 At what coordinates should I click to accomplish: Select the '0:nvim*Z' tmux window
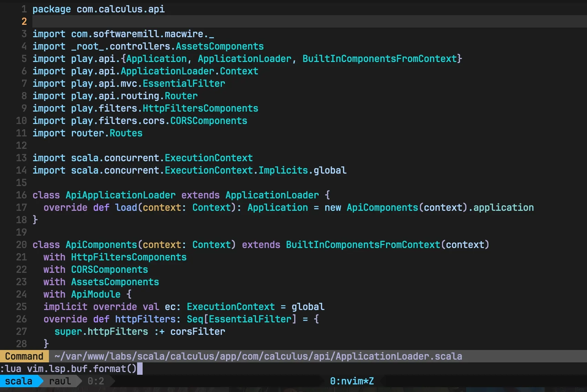(352, 381)
